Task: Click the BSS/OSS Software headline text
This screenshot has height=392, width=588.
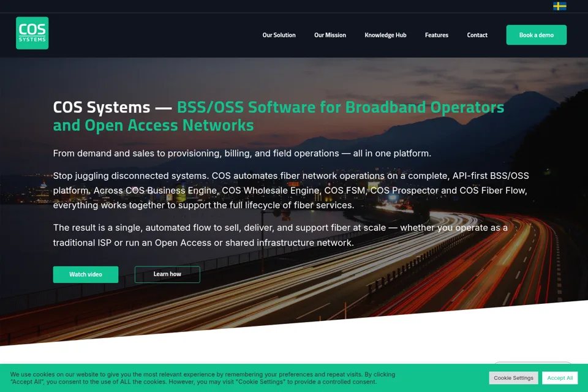Action: click(279, 116)
